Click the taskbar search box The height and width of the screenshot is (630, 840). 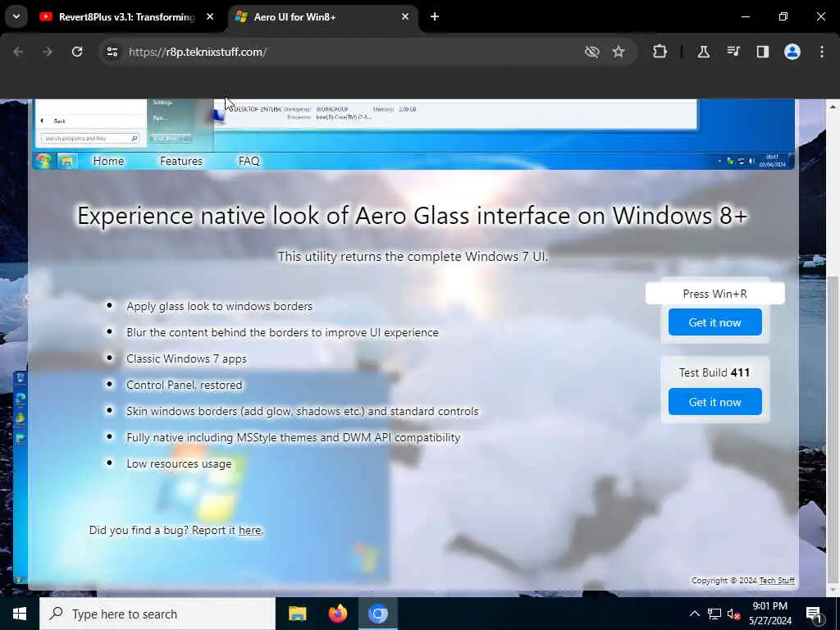pyautogui.click(x=157, y=614)
